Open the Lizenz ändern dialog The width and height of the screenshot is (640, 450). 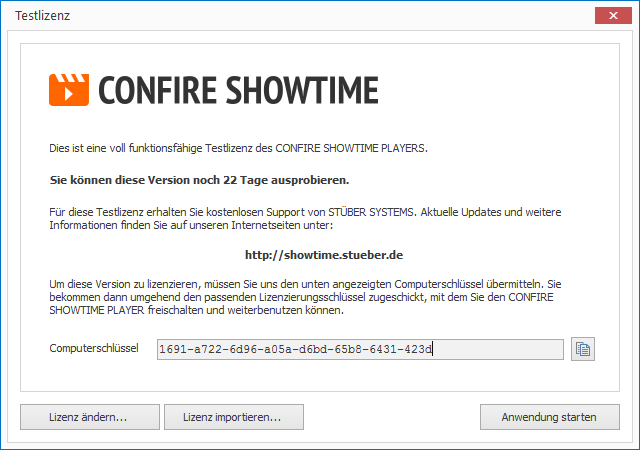pyautogui.click(x=90, y=417)
